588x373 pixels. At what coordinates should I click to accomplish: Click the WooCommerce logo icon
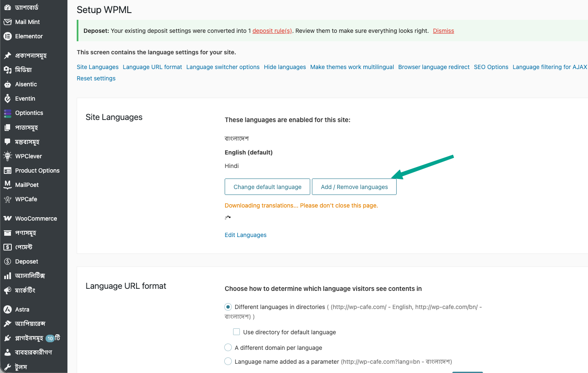pyautogui.click(x=8, y=218)
